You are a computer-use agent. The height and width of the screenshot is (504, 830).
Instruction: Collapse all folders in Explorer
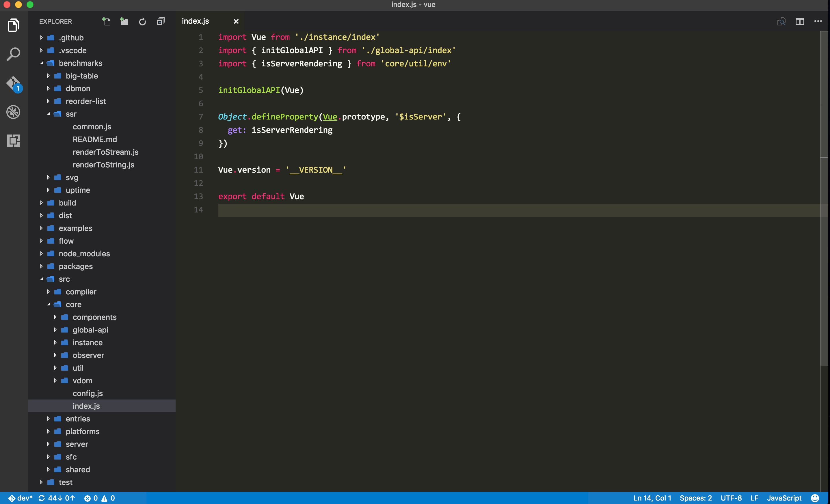click(161, 22)
